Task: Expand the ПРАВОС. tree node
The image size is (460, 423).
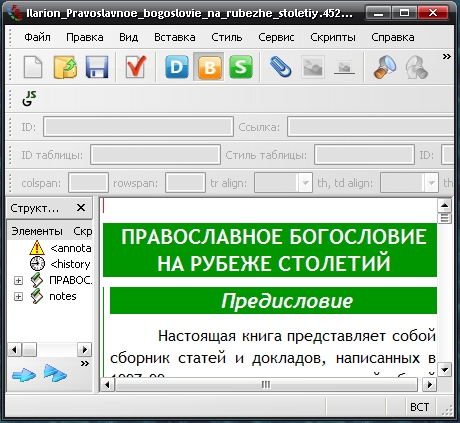Action: pos(18,280)
